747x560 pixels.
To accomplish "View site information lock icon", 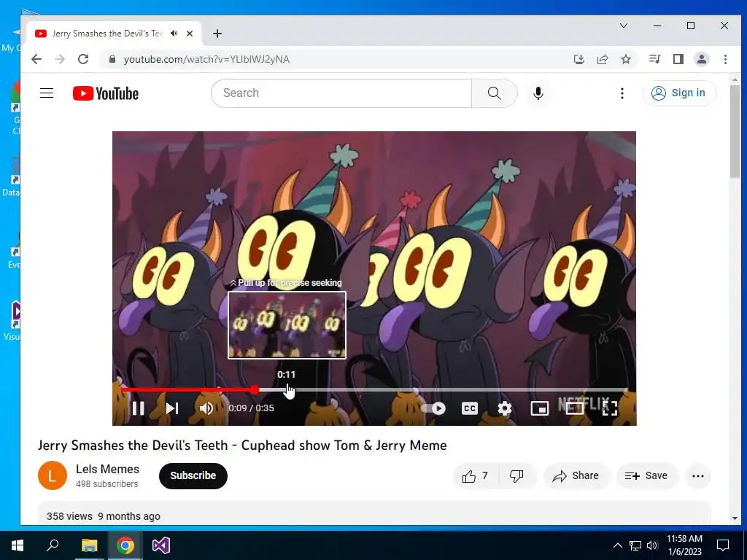I will (112, 59).
